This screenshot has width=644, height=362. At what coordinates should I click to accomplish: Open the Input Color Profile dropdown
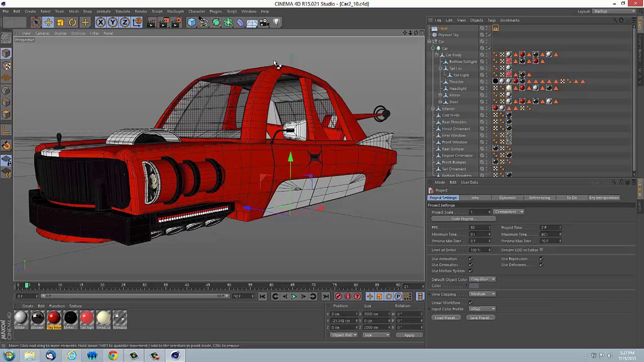coord(482,309)
